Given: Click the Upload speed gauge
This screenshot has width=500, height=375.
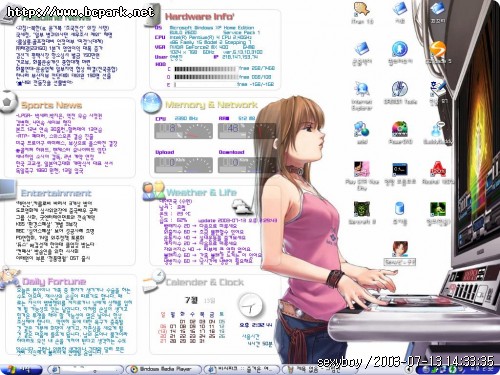Looking at the screenshot, I should 183,165.
